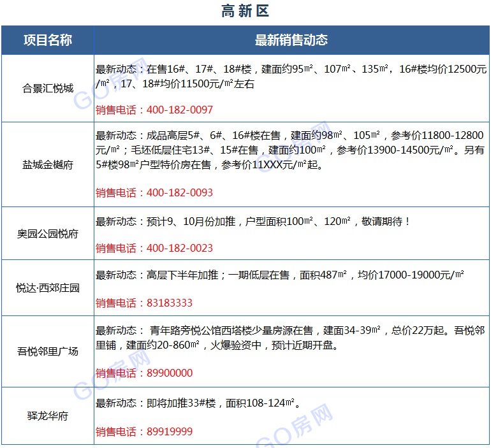The height and width of the screenshot is (448, 491).
Task: Click sales phone 89900000
Action: 170,373
